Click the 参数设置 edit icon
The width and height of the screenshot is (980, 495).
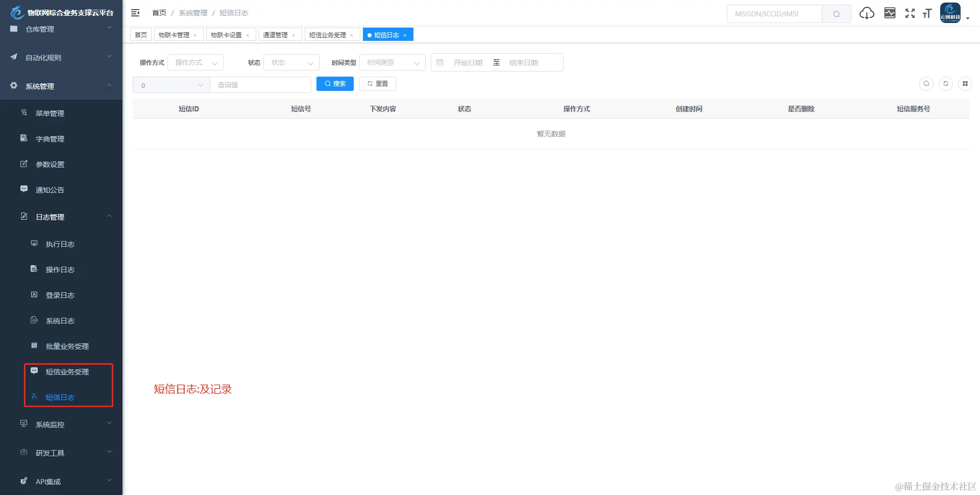(24, 163)
